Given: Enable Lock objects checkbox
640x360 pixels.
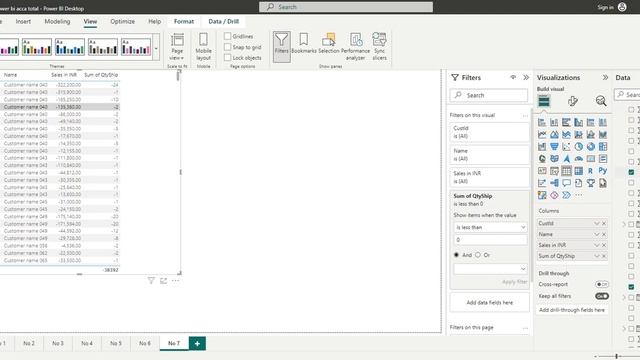Looking at the screenshot, I should point(227,58).
